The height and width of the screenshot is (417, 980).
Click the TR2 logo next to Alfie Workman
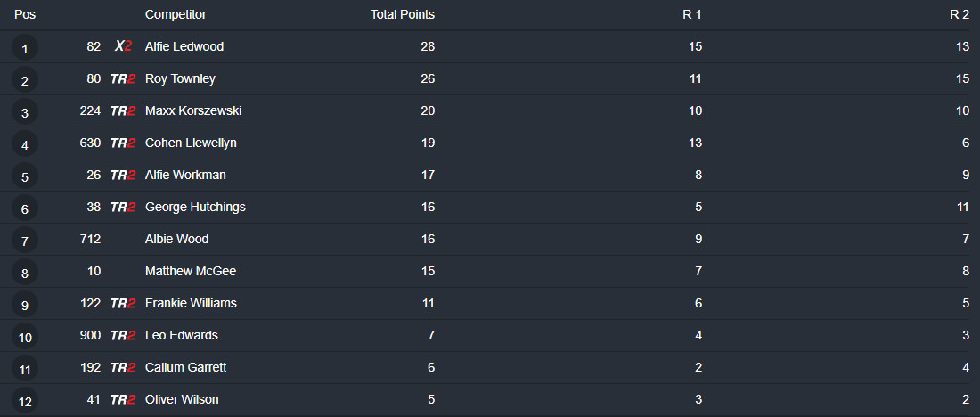123,175
